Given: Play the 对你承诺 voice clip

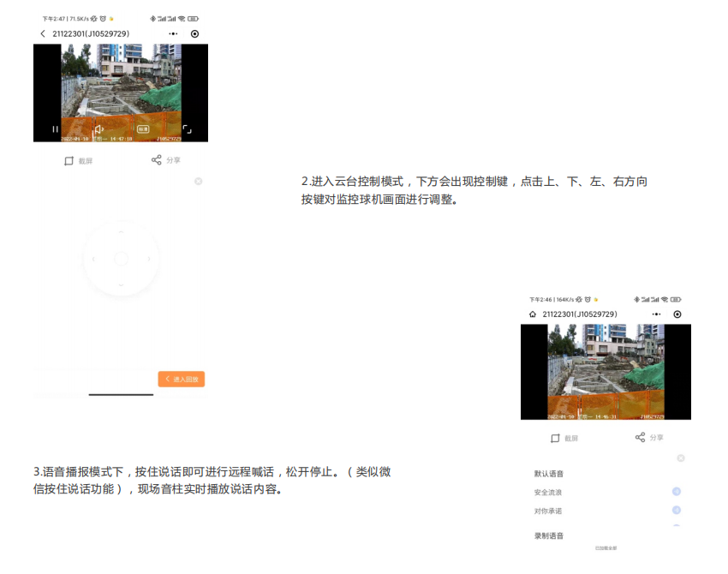Looking at the screenshot, I should click(x=677, y=510).
